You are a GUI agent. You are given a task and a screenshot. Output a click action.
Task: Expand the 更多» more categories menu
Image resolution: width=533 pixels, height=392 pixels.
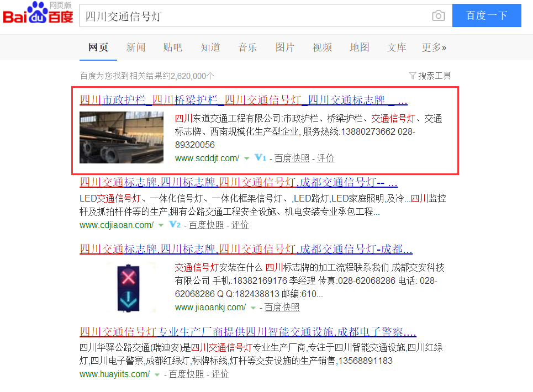click(434, 47)
